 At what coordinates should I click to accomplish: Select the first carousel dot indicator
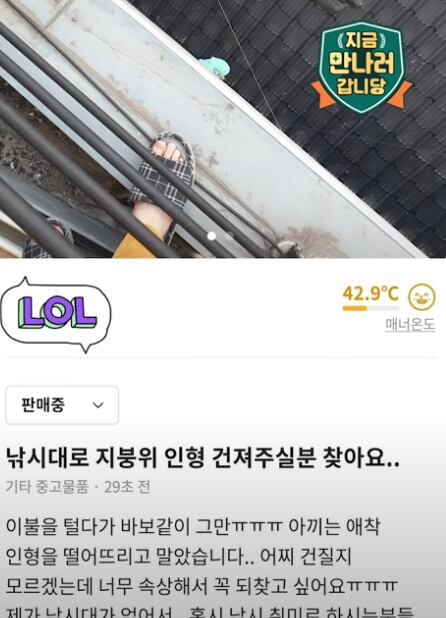pos(212,236)
